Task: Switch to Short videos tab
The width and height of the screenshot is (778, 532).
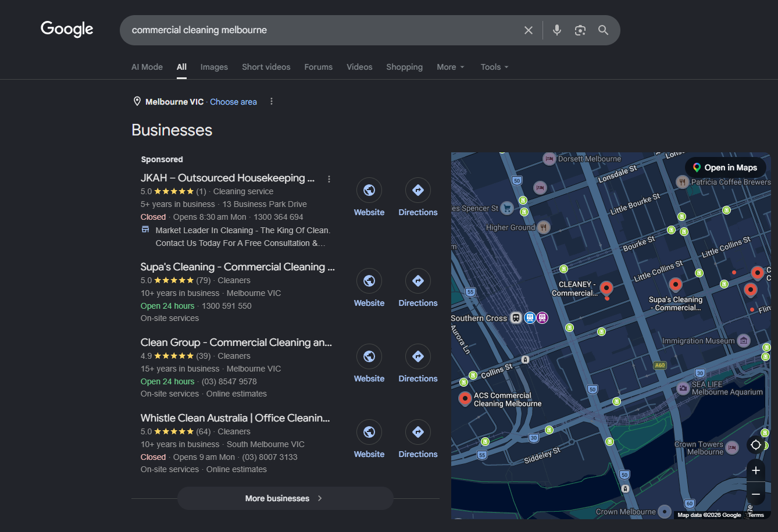Action: click(x=266, y=67)
